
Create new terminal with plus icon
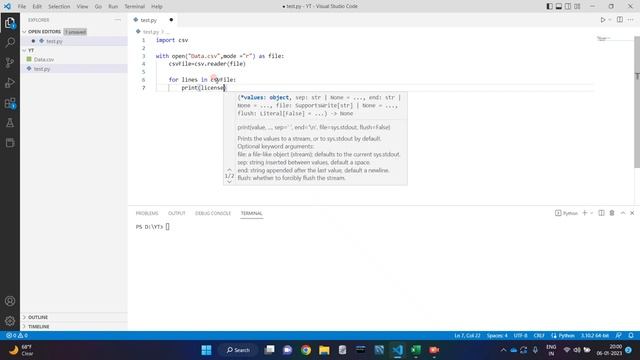pyautogui.click(x=584, y=213)
